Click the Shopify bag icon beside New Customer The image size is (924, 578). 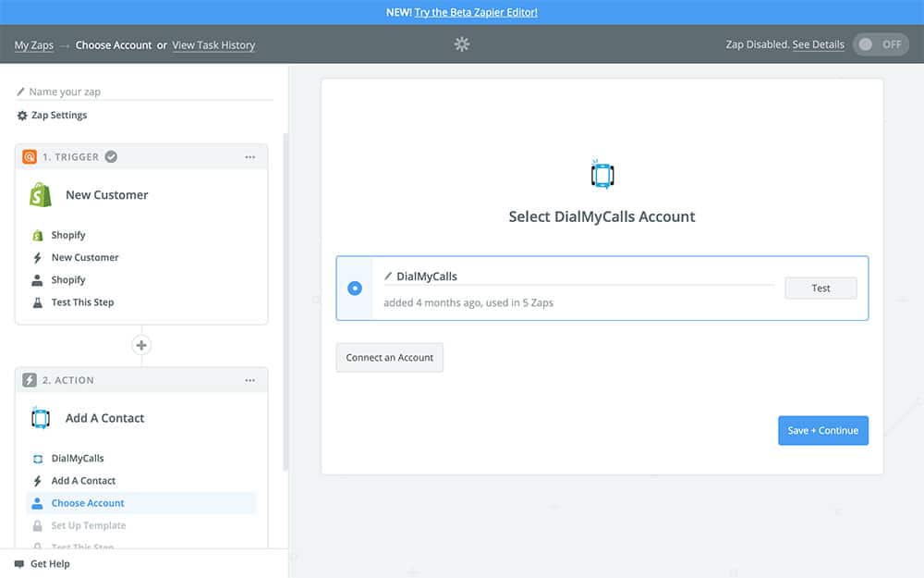pyautogui.click(x=40, y=195)
